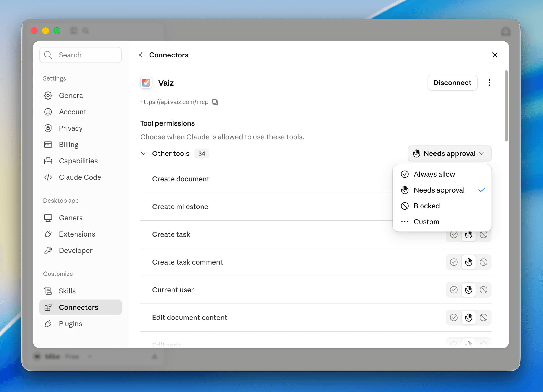Choose Blocked in dropdown menu
This screenshot has height=392, width=543.
(442, 206)
